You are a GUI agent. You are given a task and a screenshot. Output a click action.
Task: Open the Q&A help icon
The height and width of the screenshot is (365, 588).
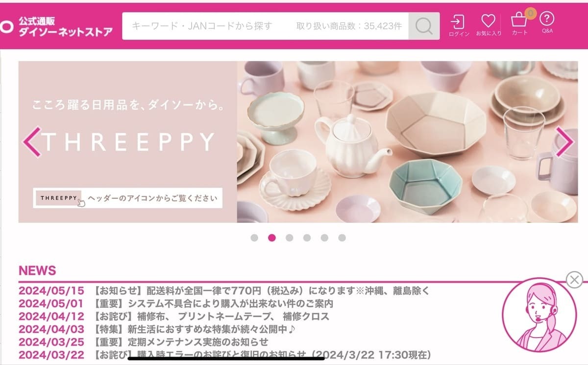pyautogui.click(x=547, y=23)
